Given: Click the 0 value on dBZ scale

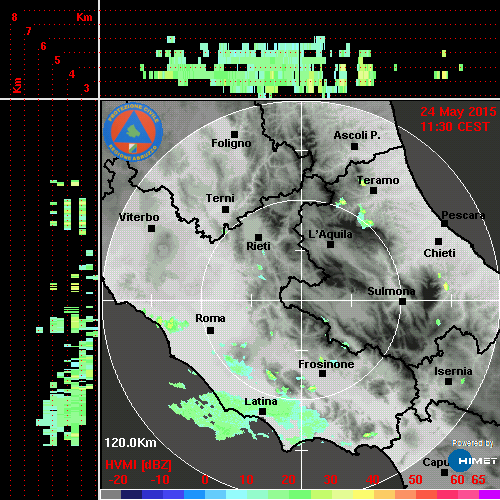Looking at the screenshot, I should coord(205,480).
